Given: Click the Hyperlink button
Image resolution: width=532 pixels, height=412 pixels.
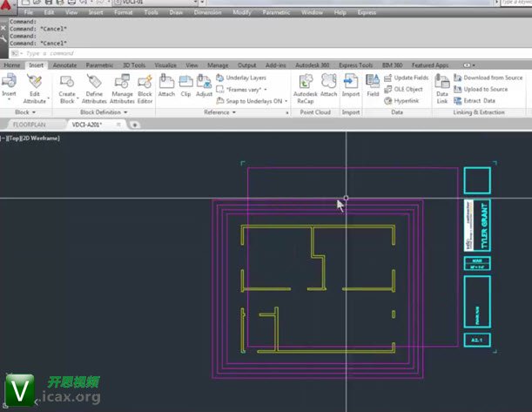Looking at the screenshot, I should [405, 100].
